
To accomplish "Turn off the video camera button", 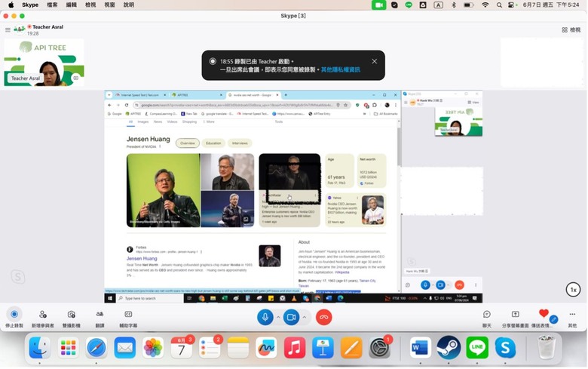I will coord(292,317).
